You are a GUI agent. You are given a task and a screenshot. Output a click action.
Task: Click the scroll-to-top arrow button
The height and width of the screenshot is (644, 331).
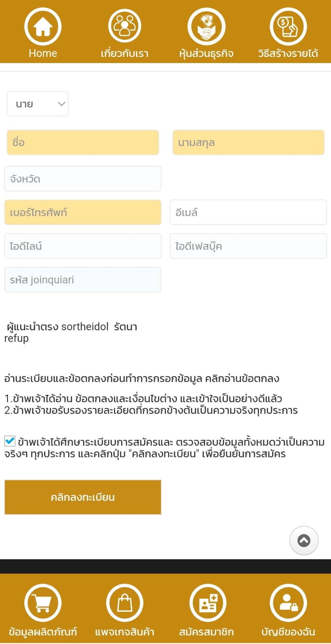[304, 540]
